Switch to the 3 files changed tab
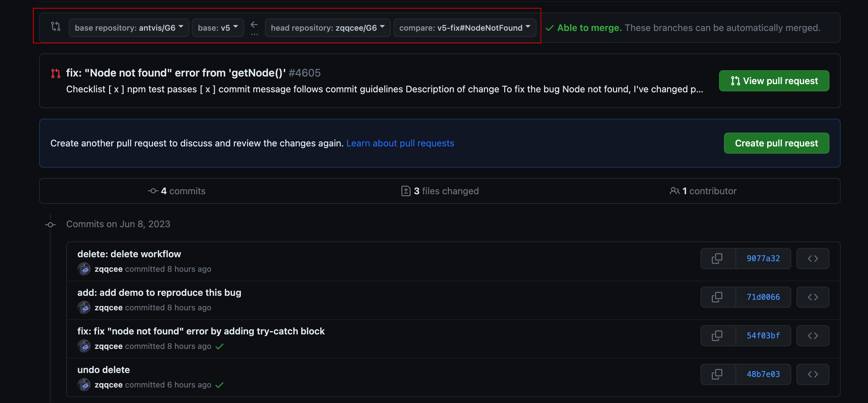868x403 pixels. coord(440,191)
